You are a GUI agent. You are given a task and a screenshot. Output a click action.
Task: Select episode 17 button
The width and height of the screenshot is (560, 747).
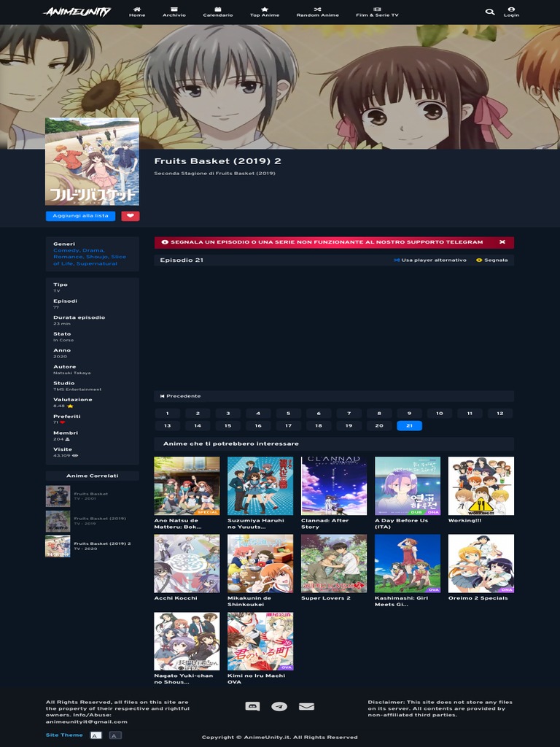click(x=289, y=425)
